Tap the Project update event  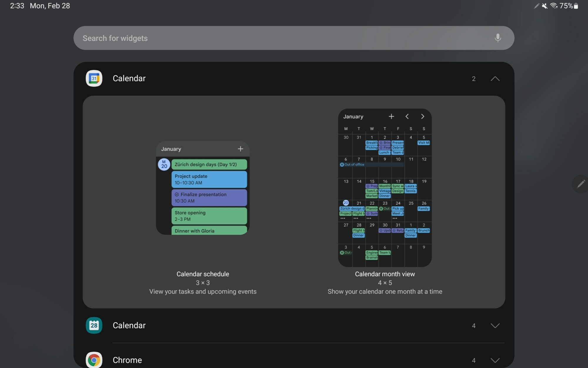click(x=209, y=179)
